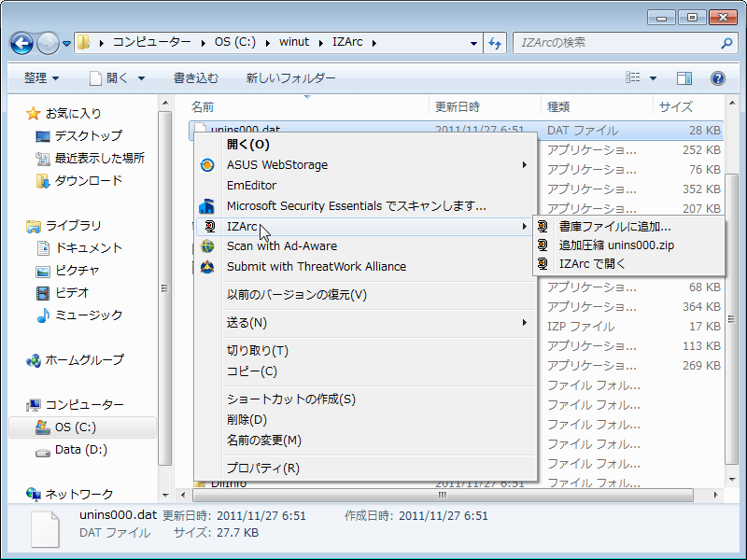Click 書き込む toolbar button
The width and height of the screenshot is (747, 560).
(x=196, y=78)
